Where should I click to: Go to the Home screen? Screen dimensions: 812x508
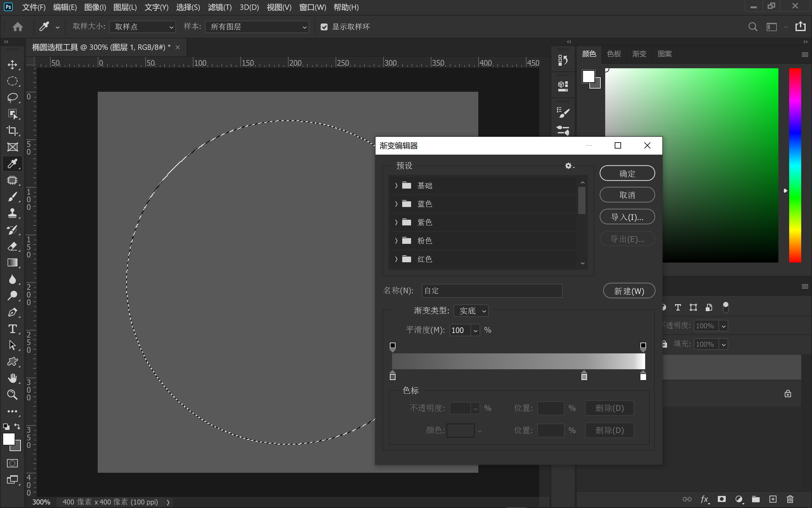[x=18, y=27]
